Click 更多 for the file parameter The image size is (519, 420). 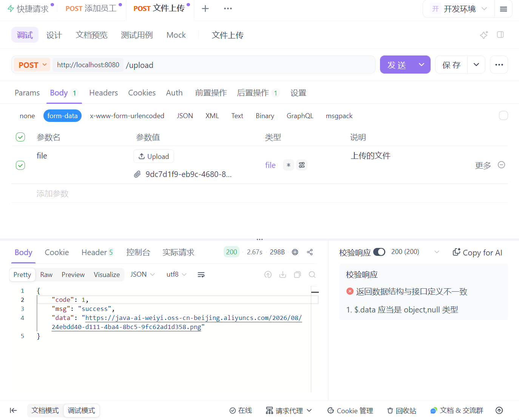click(483, 165)
